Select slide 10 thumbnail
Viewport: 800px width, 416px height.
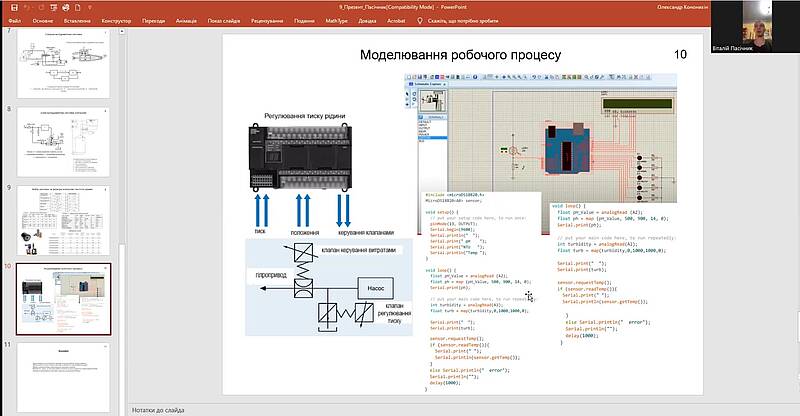[x=63, y=299]
